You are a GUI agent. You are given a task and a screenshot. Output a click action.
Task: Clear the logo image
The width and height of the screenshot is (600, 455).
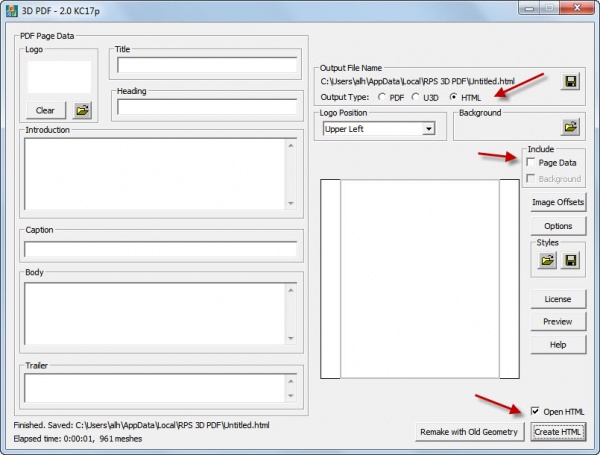(x=46, y=111)
